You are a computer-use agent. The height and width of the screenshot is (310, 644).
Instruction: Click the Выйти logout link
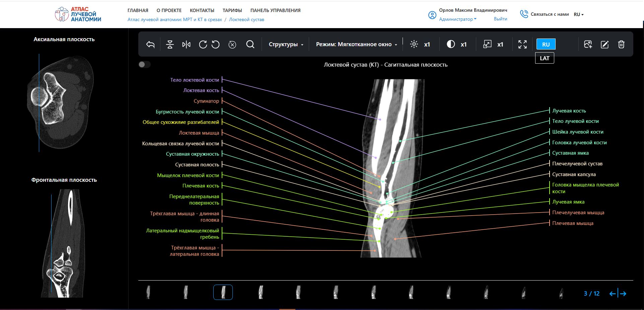coord(500,19)
